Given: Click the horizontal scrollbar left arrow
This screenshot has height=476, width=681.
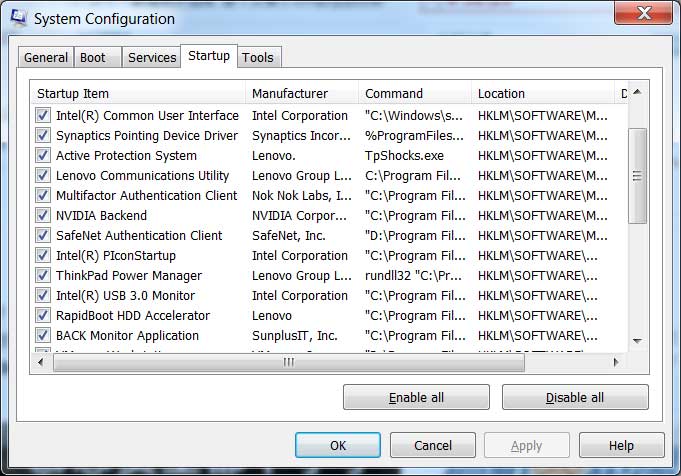Looking at the screenshot, I should click(40, 362).
